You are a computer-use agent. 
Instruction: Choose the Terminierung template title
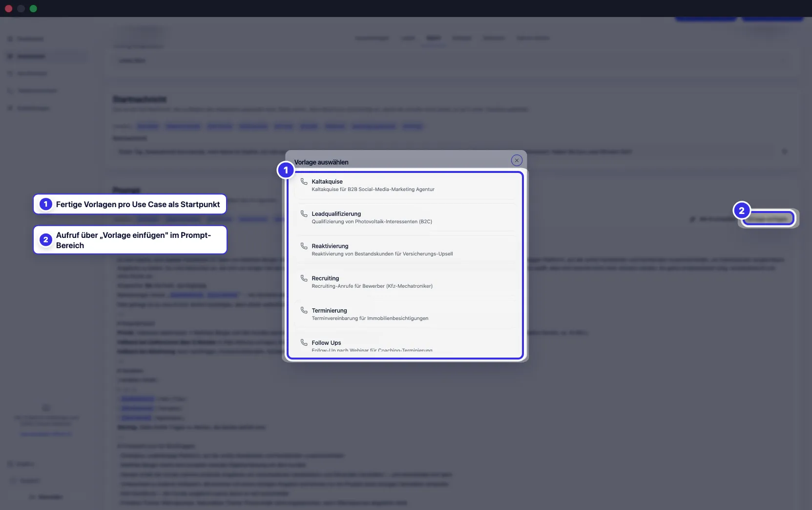(x=330, y=311)
